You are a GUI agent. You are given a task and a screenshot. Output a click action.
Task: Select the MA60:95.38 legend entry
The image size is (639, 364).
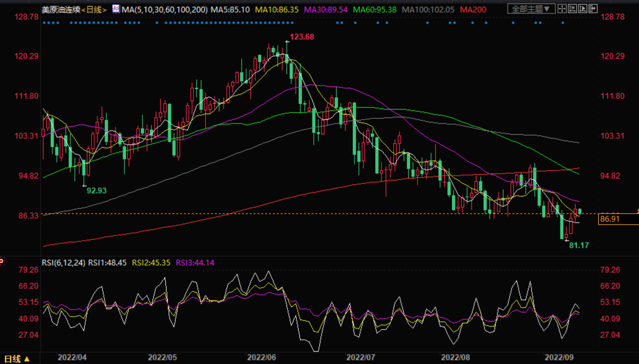pos(374,9)
